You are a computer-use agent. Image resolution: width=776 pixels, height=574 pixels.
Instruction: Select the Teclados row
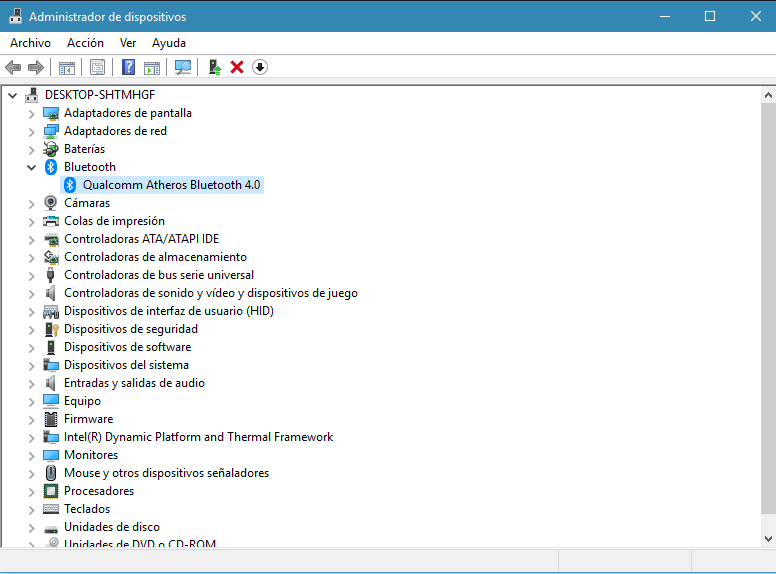87,509
